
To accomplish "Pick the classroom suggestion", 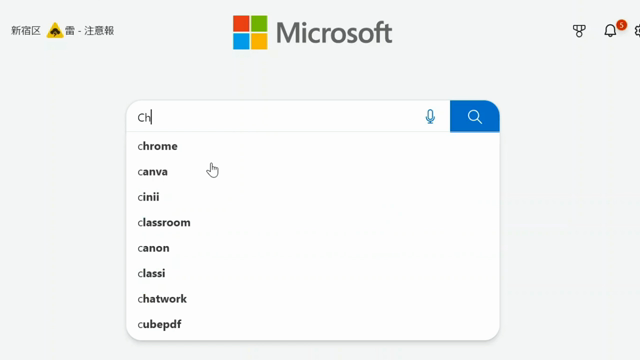I will pos(313,222).
